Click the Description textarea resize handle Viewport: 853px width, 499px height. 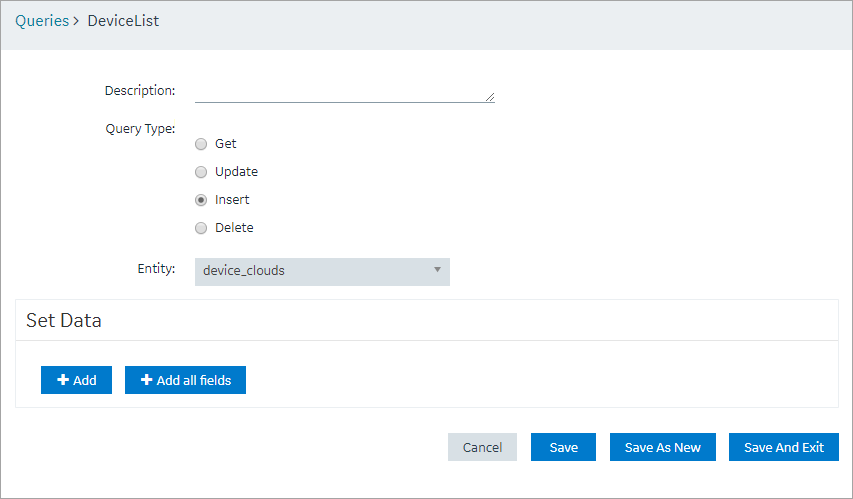490,97
